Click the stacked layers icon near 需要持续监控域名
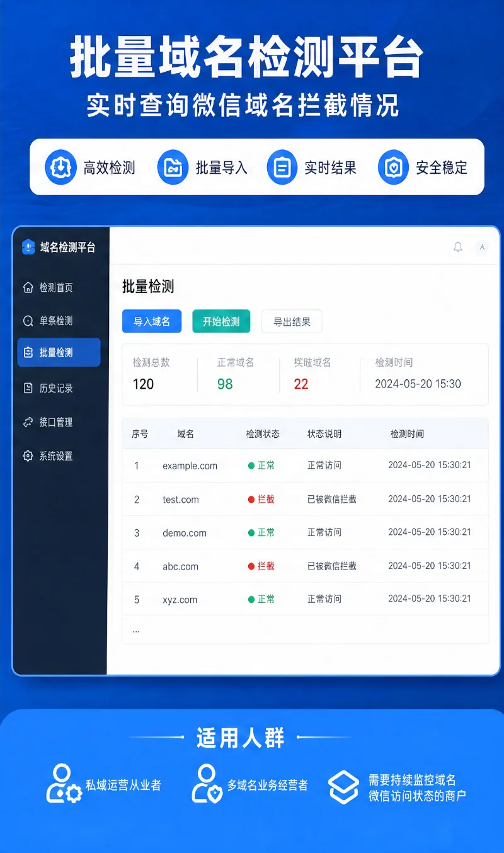Screen dimensions: 504x853 (x=343, y=787)
